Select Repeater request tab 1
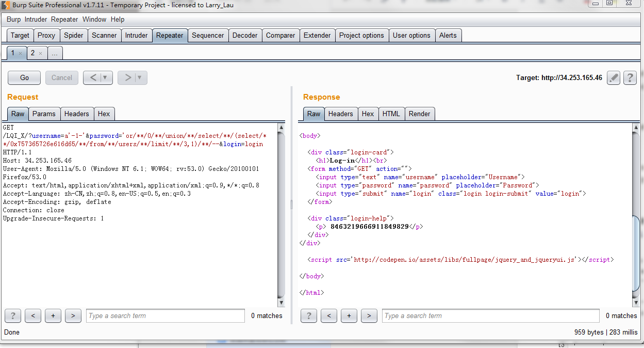Screen dimensions: 644x348 13,53
